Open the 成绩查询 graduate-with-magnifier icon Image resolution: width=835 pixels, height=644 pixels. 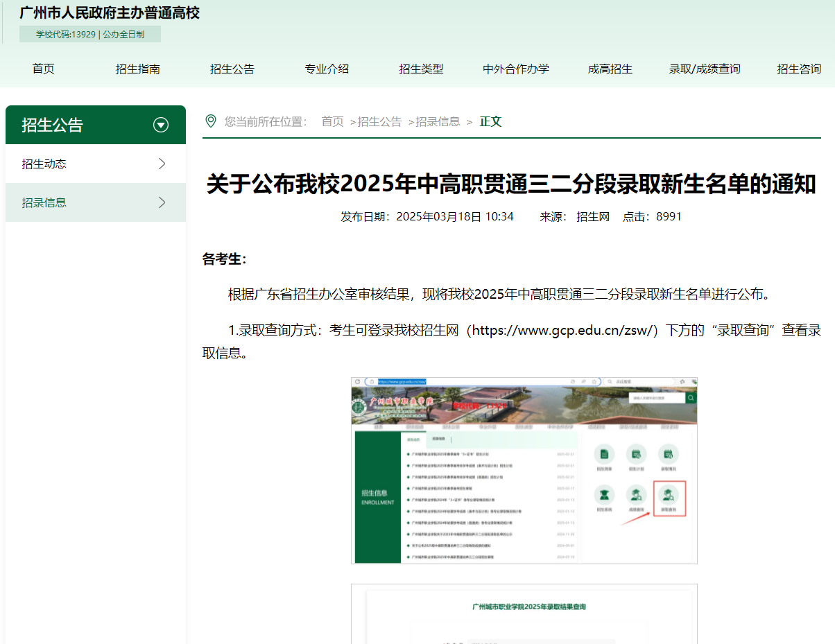tap(635, 494)
